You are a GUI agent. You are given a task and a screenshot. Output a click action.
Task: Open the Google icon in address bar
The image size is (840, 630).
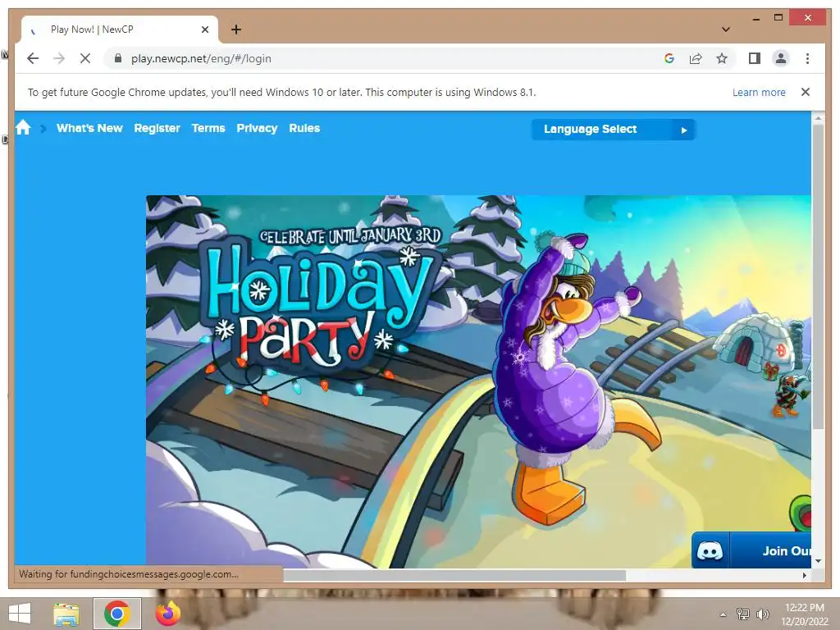pyautogui.click(x=669, y=58)
